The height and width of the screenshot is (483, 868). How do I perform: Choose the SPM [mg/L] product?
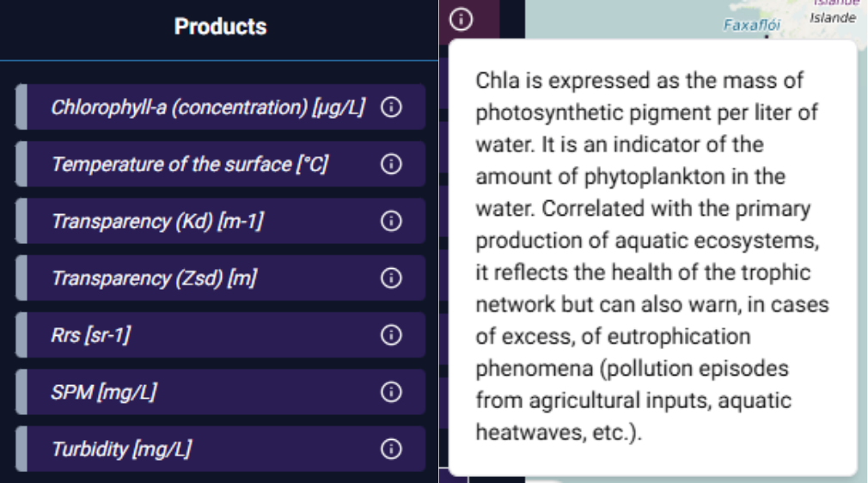coord(104,392)
